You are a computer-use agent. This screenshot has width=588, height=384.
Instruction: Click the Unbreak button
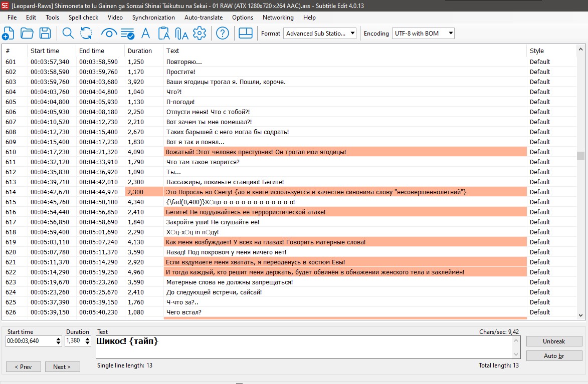(x=553, y=341)
